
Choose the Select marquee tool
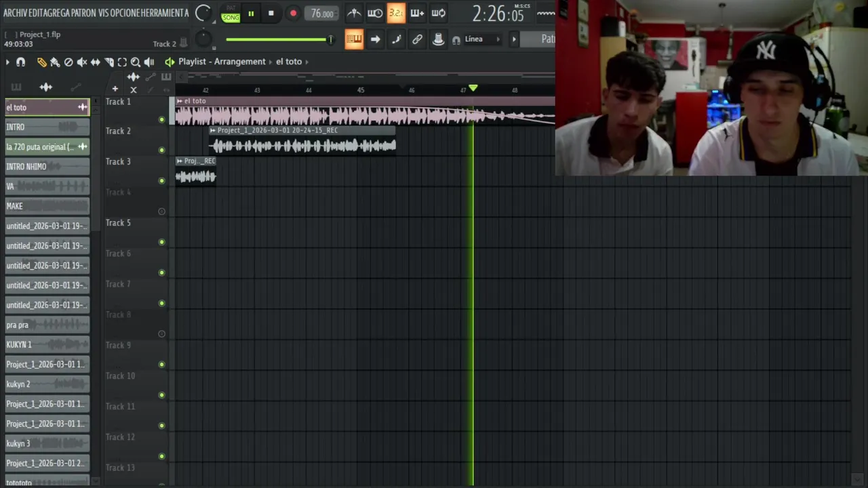tap(122, 62)
